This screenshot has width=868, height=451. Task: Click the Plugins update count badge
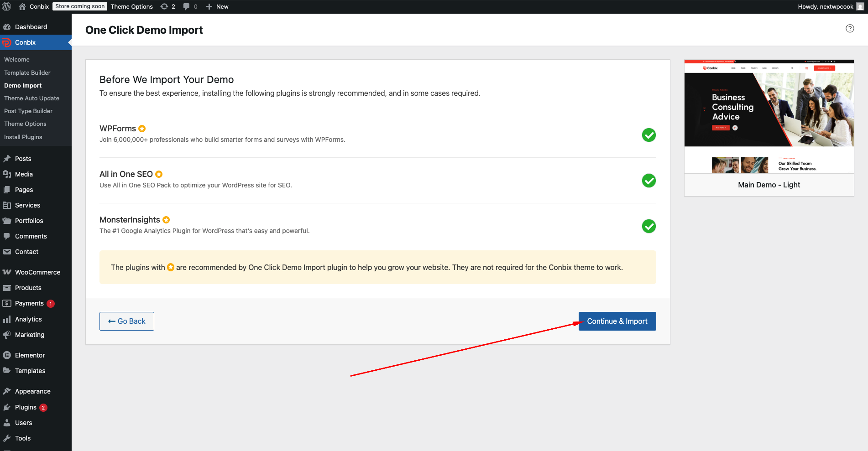pyautogui.click(x=43, y=408)
